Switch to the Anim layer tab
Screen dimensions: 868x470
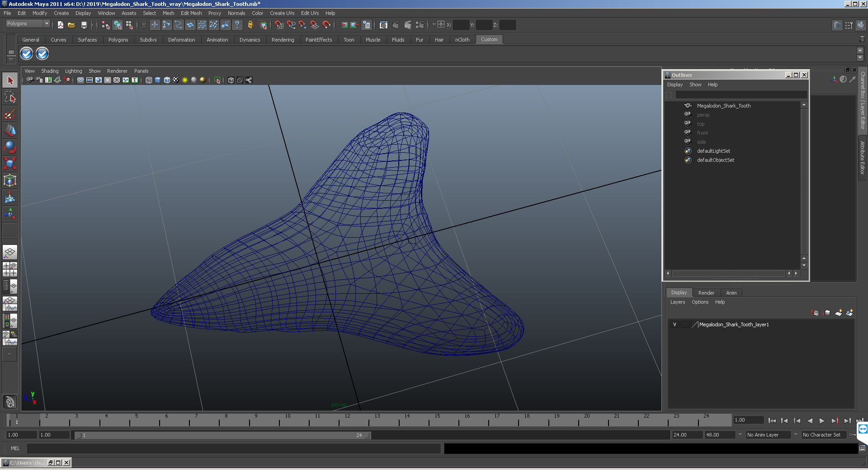731,293
